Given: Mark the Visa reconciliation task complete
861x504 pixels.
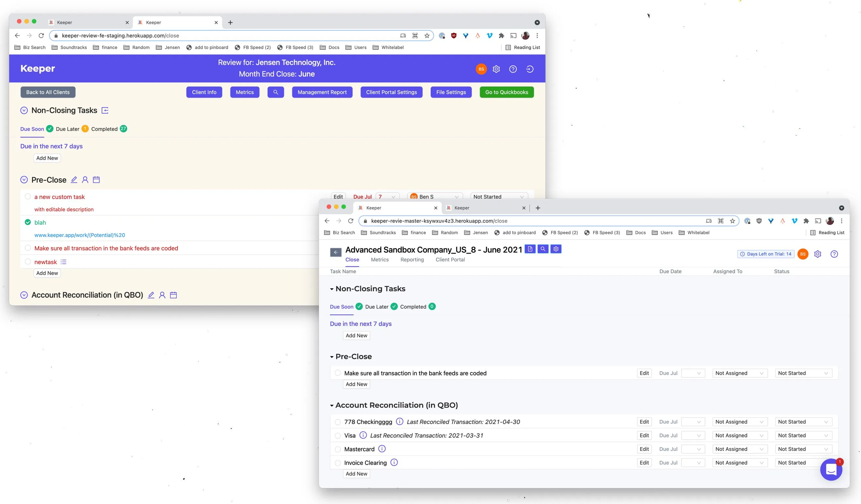Looking at the screenshot, I should click(x=337, y=436).
